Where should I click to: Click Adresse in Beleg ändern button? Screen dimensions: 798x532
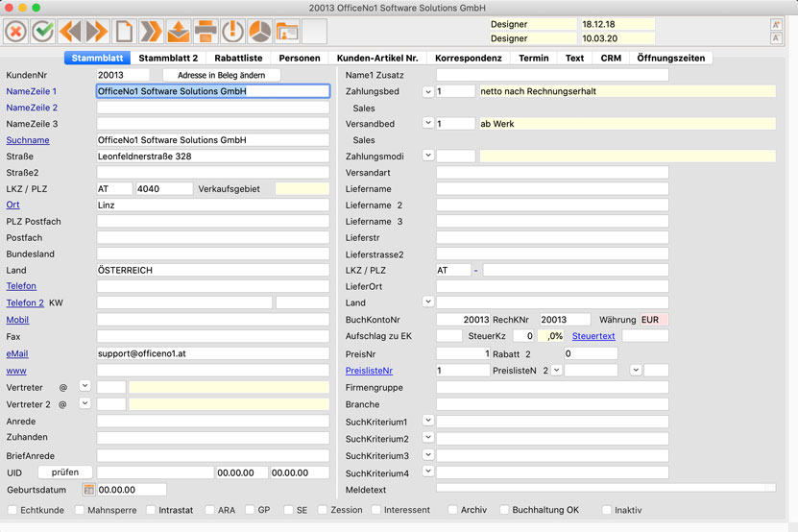(x=222, y=75)
